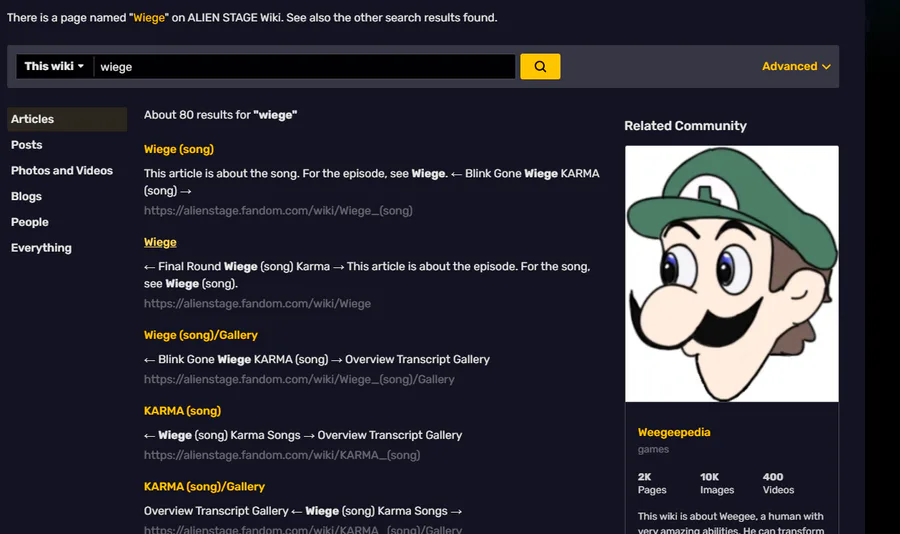The image size is (900, 534).
Task: Click the Weegee character thumbnail image
Action: (732, 274)
